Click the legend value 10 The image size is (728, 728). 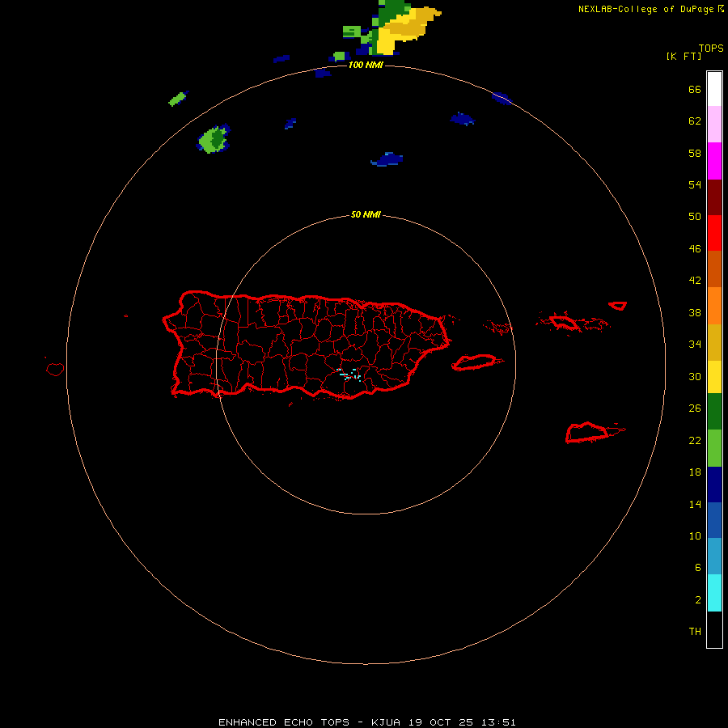click(695, 536)
